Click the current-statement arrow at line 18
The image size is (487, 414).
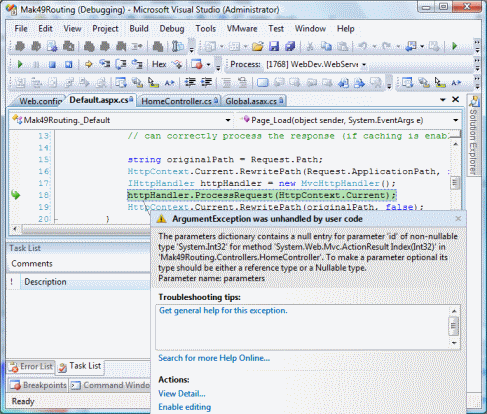point(15,195)
